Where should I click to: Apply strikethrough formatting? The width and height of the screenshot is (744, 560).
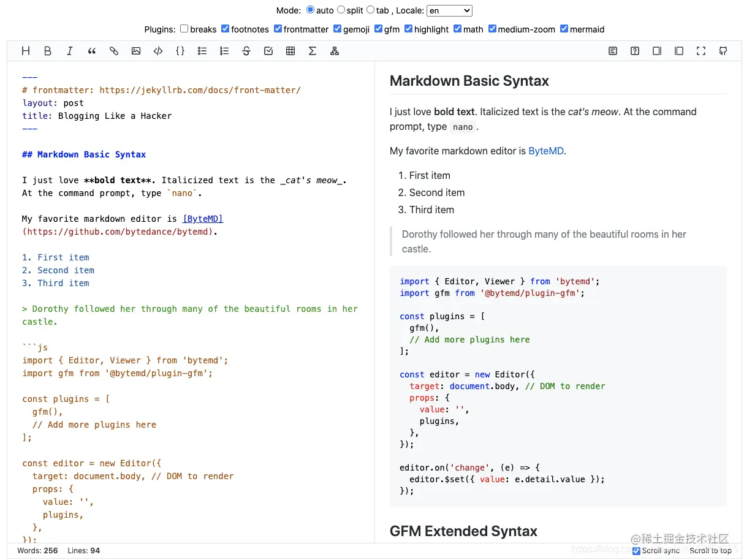click(x=246, y=51)
